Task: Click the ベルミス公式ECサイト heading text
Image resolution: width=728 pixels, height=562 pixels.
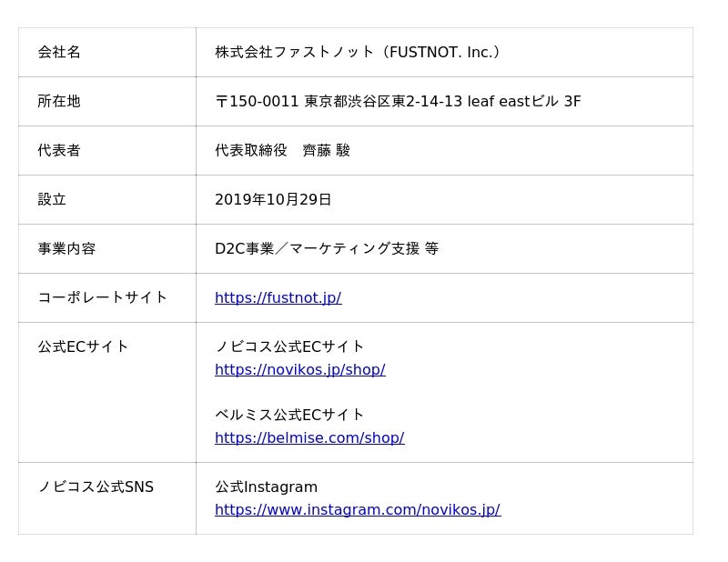Action: click(289, 415)
